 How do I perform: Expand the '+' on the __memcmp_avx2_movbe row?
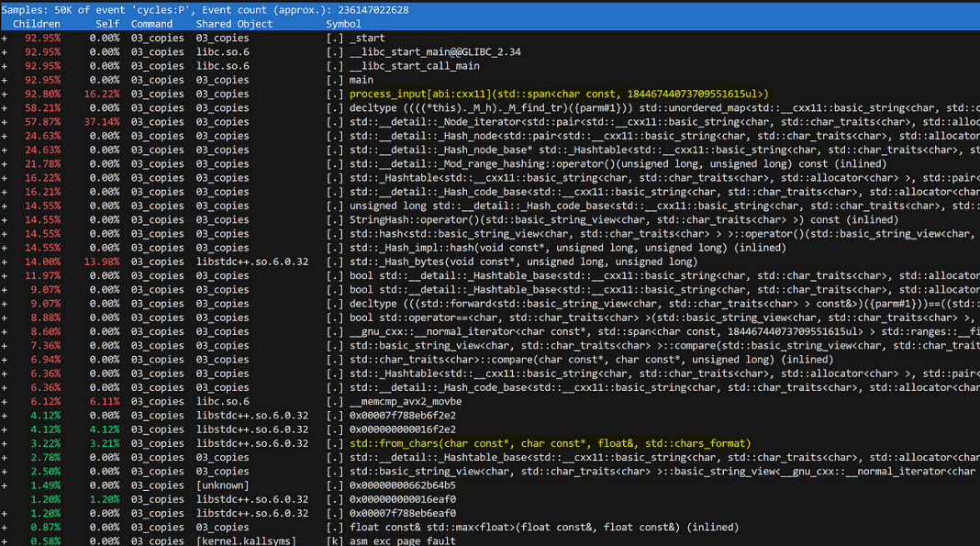point(5,402)
